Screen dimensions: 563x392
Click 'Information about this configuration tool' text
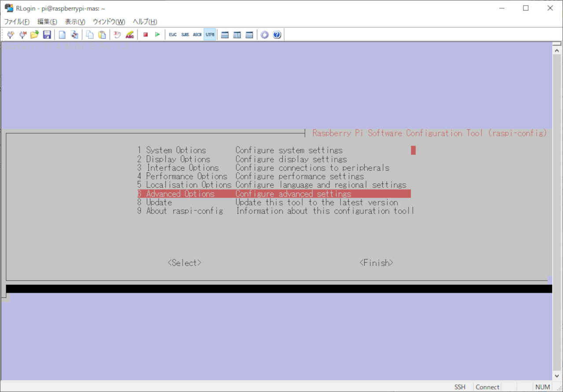(x=325, y=211)
